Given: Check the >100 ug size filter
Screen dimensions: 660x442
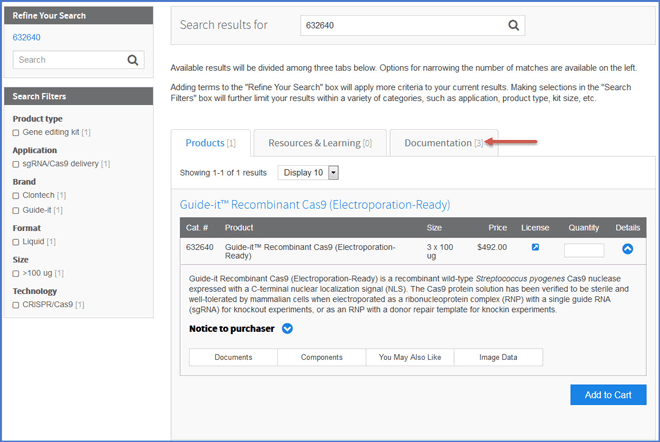Looking at the screenshot, I should tap(16, 274).
